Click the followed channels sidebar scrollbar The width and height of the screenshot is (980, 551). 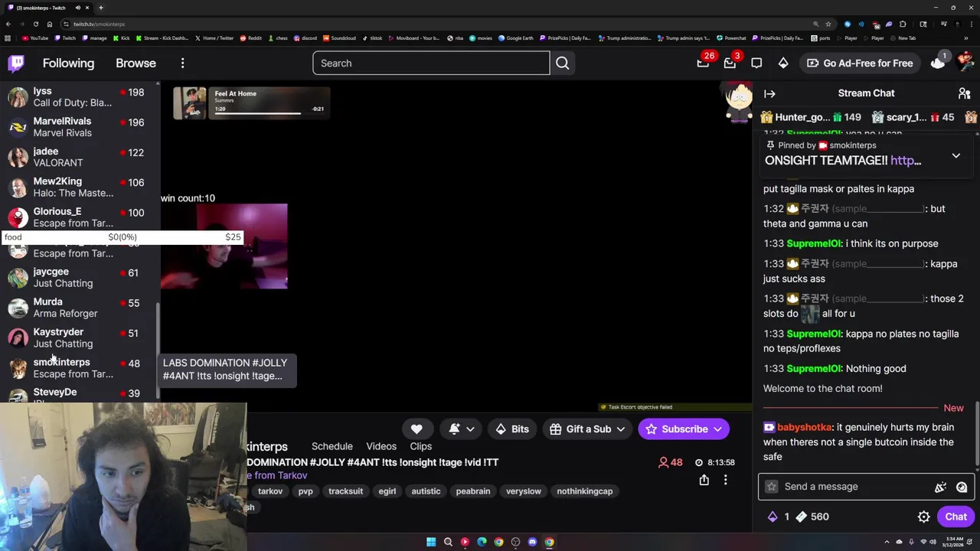tap(158, 350)
